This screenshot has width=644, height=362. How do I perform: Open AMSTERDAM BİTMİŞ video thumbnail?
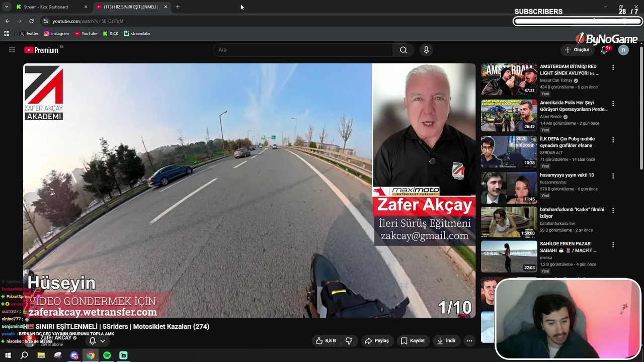[509, 79]
